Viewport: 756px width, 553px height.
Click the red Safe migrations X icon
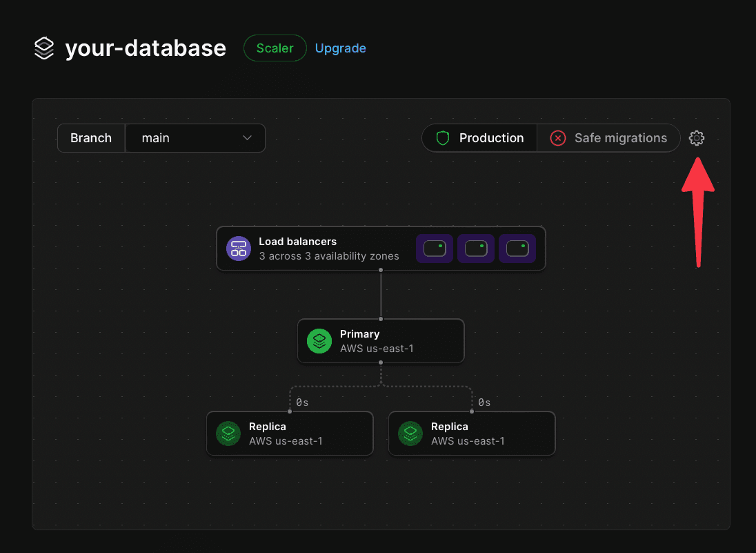tap(558, 138)
